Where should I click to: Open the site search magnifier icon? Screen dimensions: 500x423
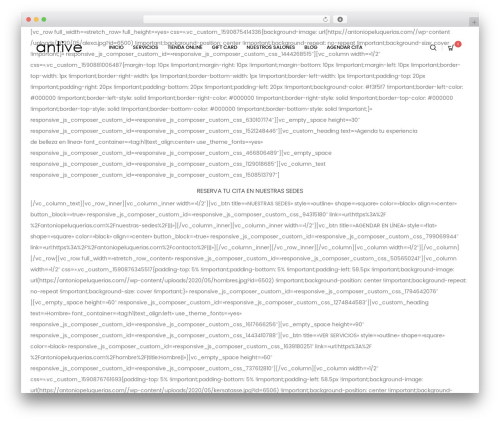click(433, 48)
